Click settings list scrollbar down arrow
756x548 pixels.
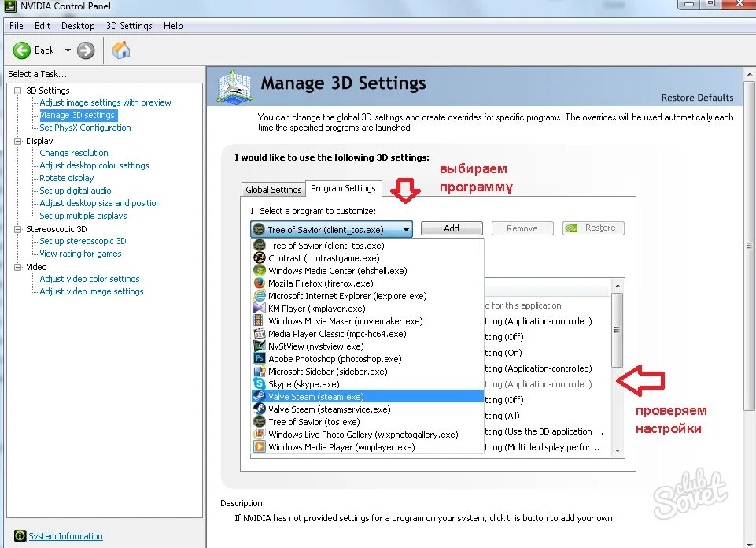pos(618,450)
